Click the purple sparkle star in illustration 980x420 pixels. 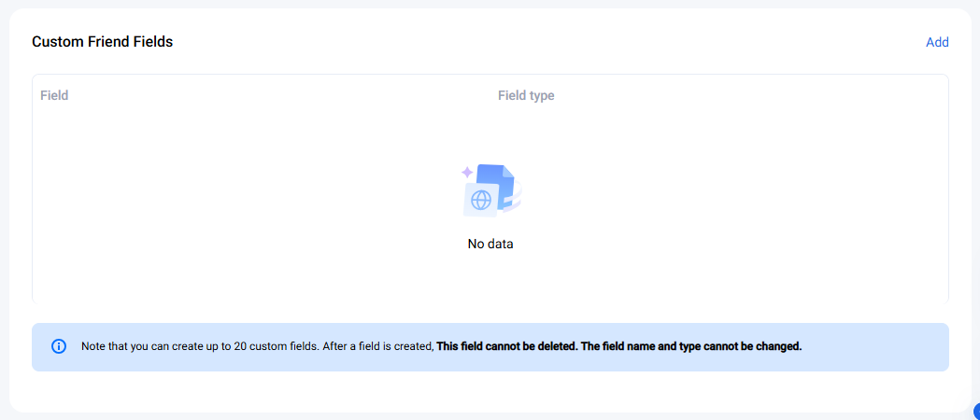tap(467, 172)
